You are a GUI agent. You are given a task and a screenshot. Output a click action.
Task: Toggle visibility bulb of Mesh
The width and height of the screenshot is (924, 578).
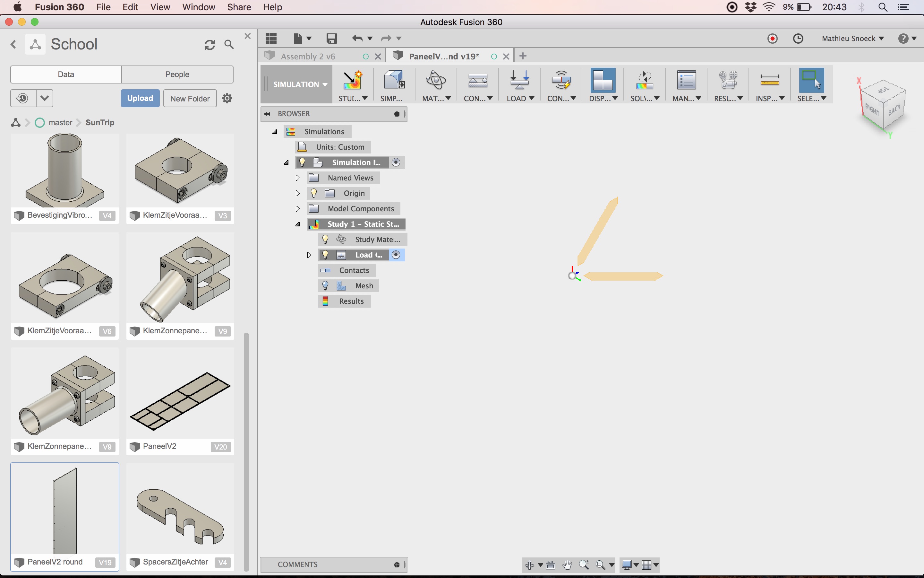click(x=325, y=285)
